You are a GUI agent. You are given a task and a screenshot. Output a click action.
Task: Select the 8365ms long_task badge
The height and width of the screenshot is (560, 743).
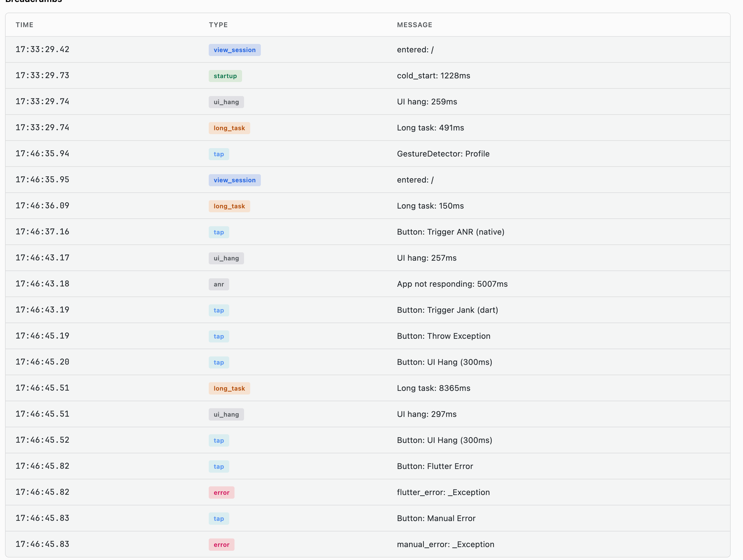click(229, 388)
